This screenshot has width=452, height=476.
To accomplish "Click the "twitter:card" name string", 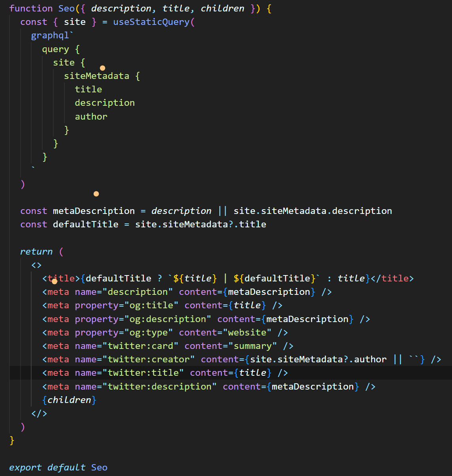I will click(x=140, y=346).
